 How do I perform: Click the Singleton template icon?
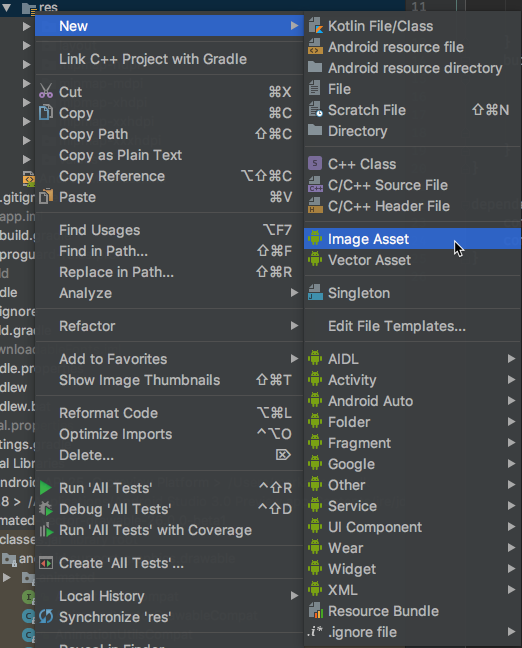pyautogui.click(x=315, y=293)
